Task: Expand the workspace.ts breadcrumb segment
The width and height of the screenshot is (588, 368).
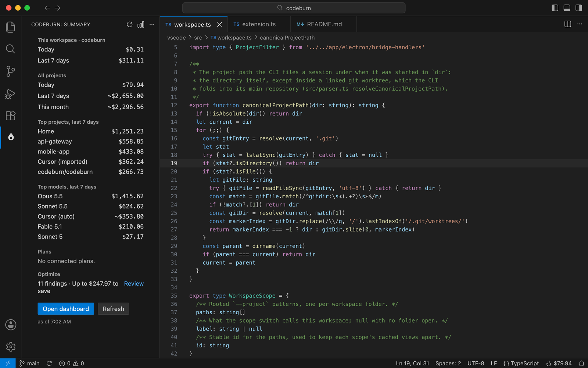Action: 231,38
